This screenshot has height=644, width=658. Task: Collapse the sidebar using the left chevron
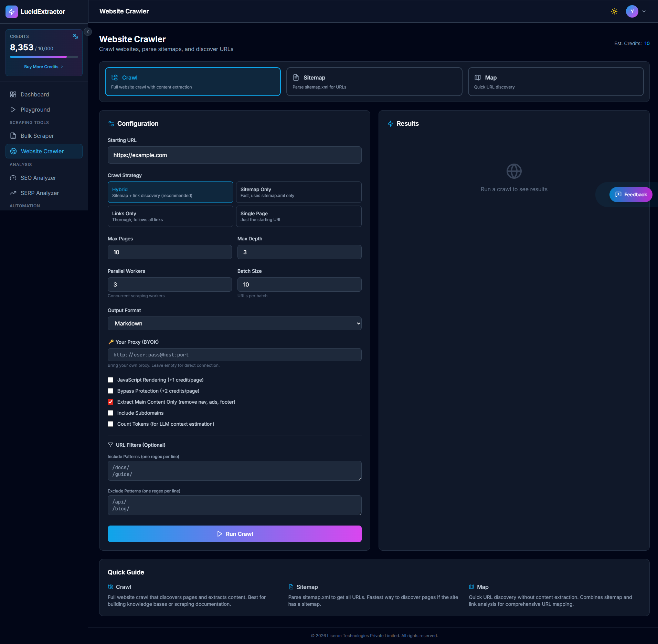[88, 31]
